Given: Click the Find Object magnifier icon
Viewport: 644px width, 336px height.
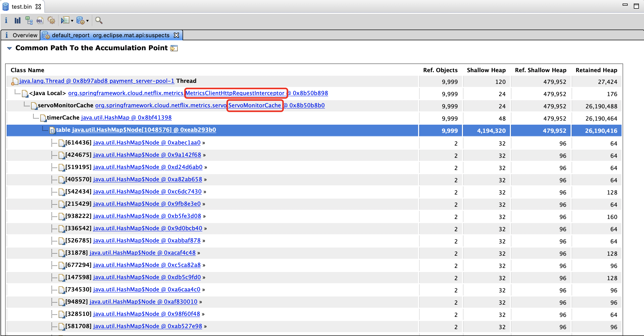Looking at the screenshot, I should tap(99, 20).
